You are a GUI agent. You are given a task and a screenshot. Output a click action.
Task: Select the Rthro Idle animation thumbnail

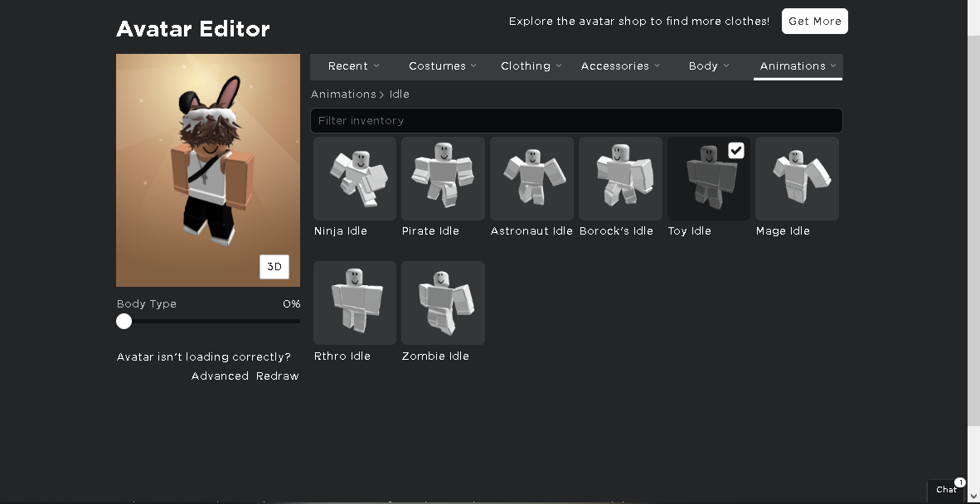pos(354,303)
